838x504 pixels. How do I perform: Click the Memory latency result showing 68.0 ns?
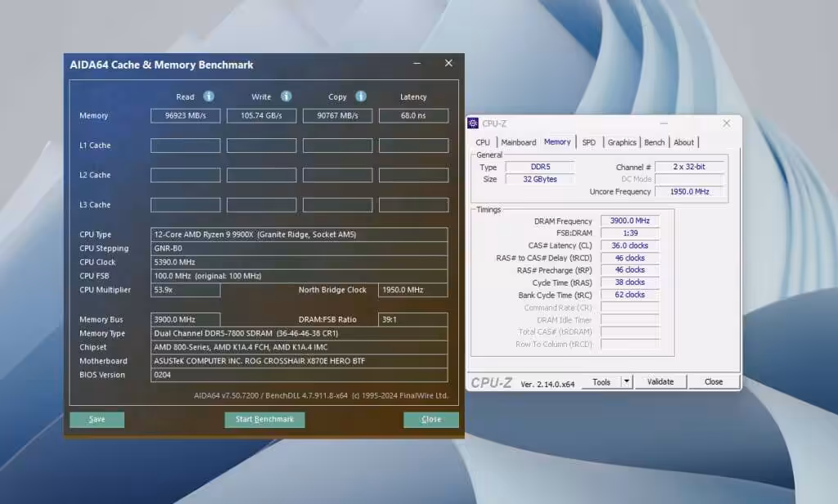point(413,115)
